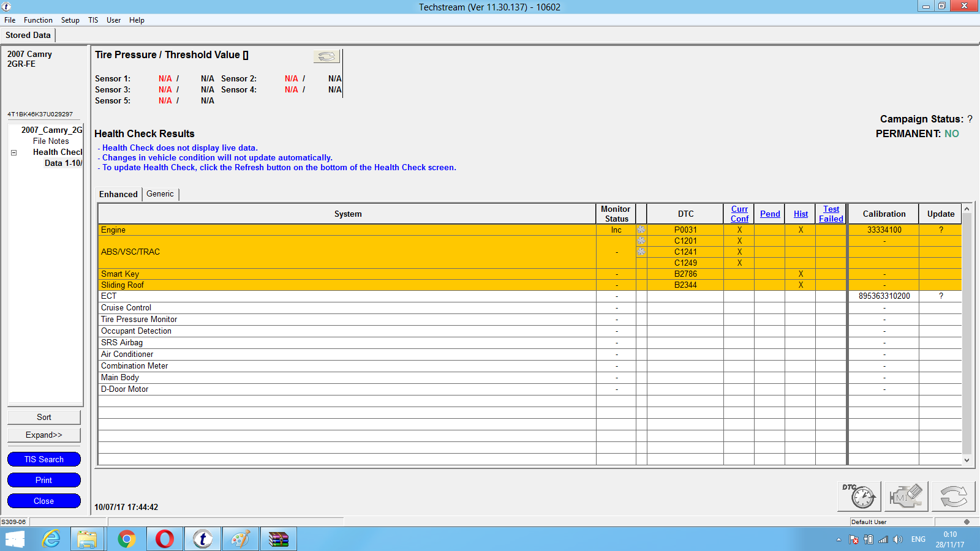Open freeze frame snowflake icon for C1201

(x=641, y=241)
